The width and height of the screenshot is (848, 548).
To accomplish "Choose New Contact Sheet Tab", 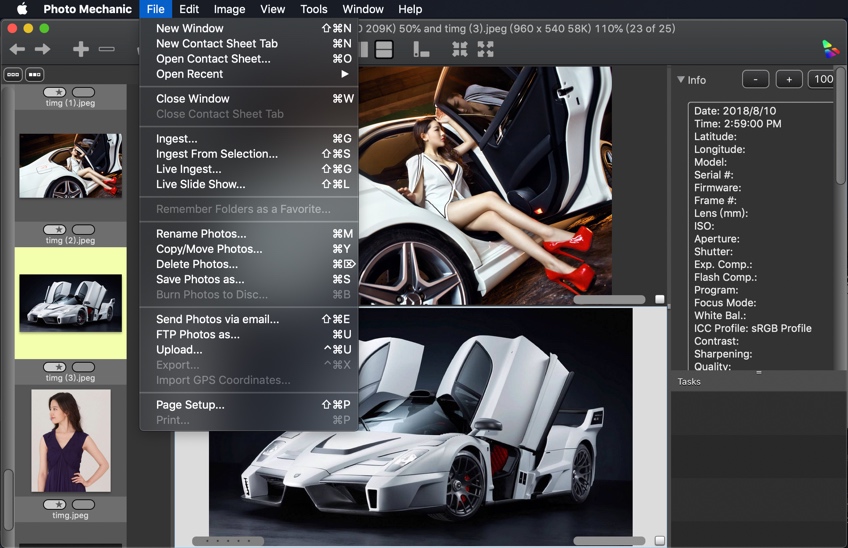I will coord(249,43).
